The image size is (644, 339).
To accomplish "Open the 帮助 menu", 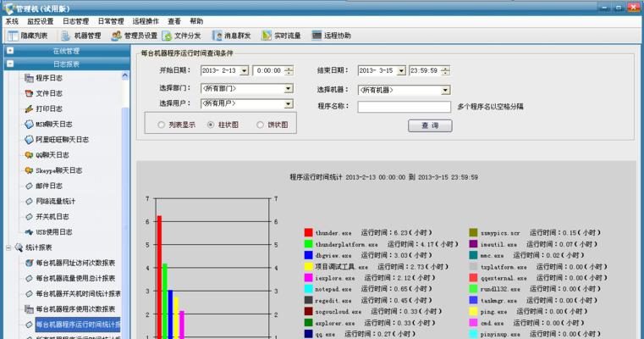I will pos(196,21).
